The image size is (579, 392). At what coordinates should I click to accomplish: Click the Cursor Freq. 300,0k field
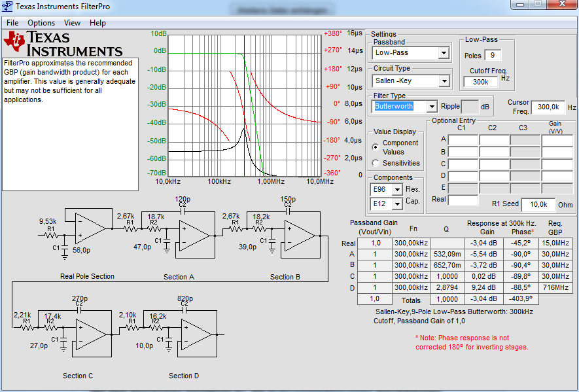(548, 107)
